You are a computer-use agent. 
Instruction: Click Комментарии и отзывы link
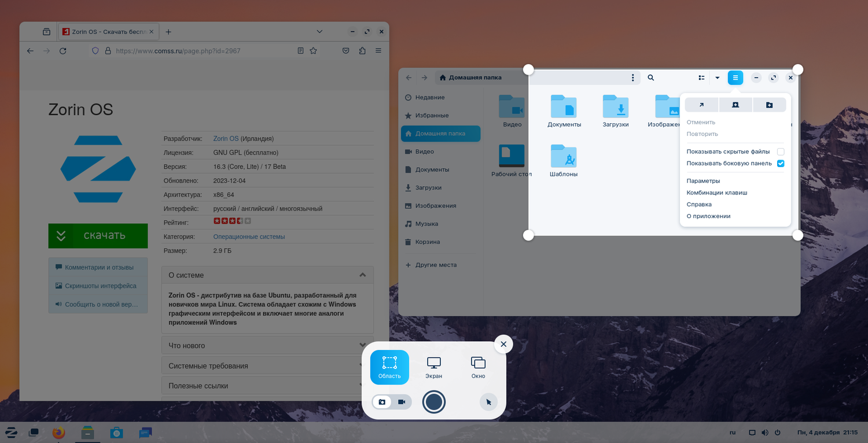(x=99, y=267)
